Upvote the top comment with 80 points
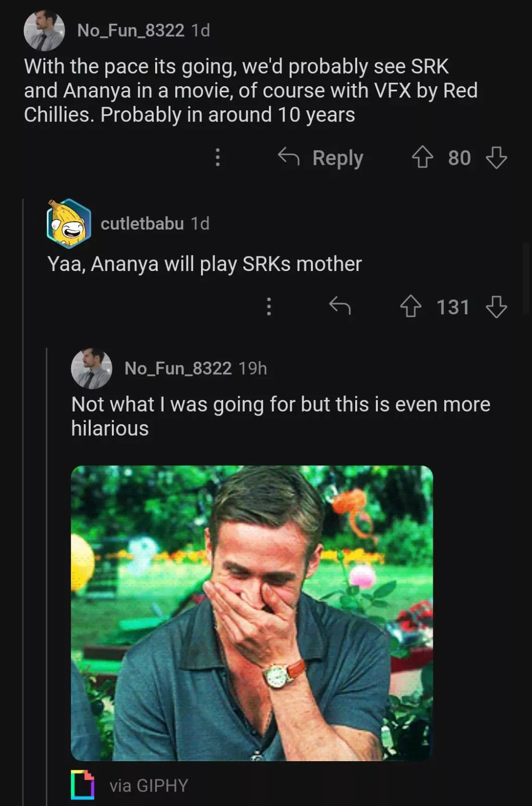Screen dimensions: 532x806 422,158
